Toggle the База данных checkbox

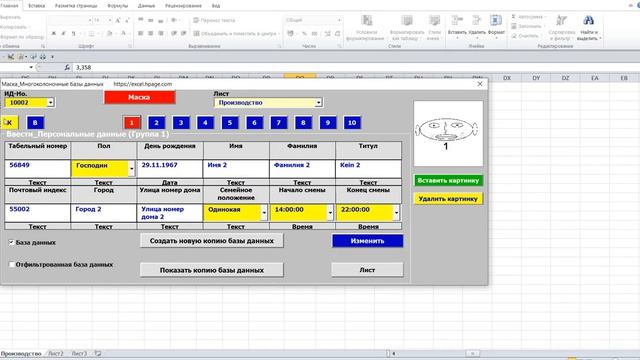[11, 242]
